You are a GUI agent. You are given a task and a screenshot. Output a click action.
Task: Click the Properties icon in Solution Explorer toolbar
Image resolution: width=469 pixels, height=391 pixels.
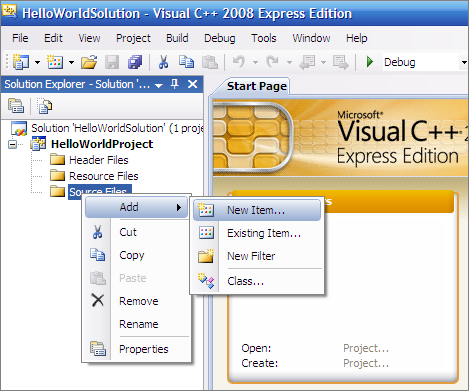click(16, 106)
